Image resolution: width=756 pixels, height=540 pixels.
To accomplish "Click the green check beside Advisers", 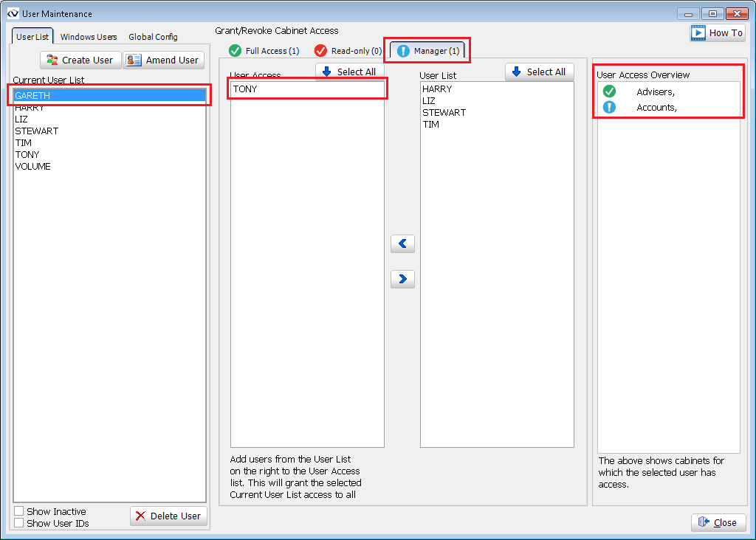I will [609, 91].
